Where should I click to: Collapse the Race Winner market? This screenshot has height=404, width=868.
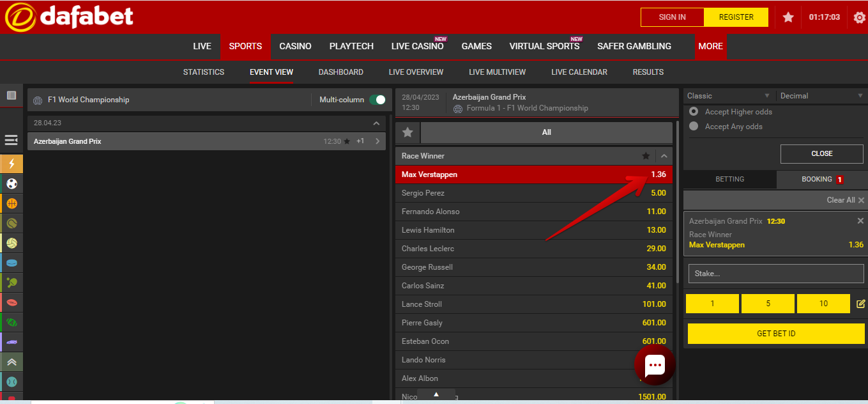[664, 156]
